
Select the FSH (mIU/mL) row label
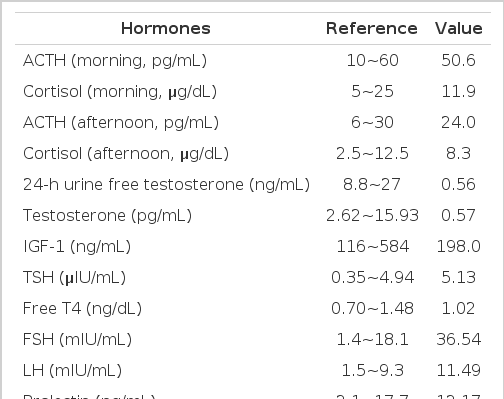(x=77, y=340)
